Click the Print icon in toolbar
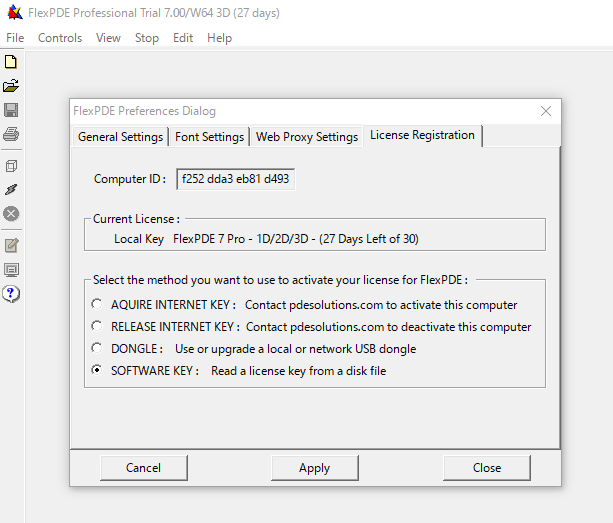 [x=12, y=134]
